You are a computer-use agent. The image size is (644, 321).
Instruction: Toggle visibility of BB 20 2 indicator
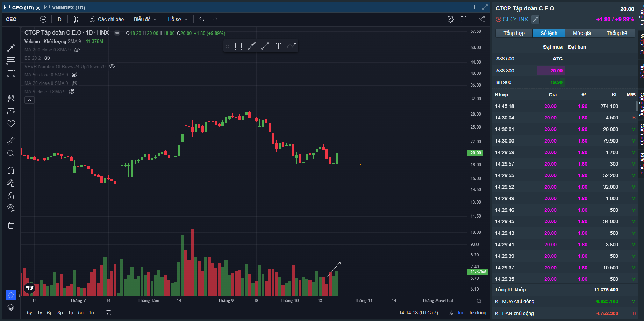(47, 58)
